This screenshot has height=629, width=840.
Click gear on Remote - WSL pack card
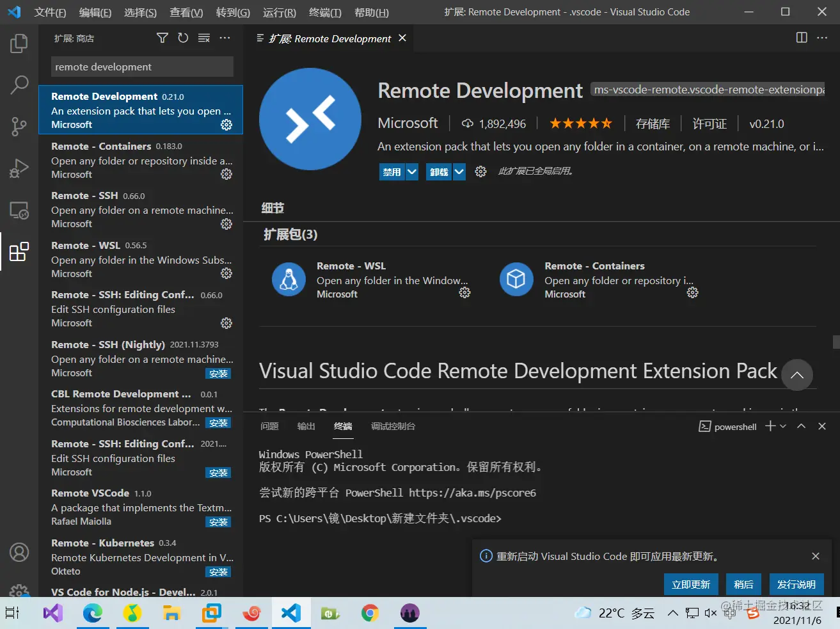point(465,292)
